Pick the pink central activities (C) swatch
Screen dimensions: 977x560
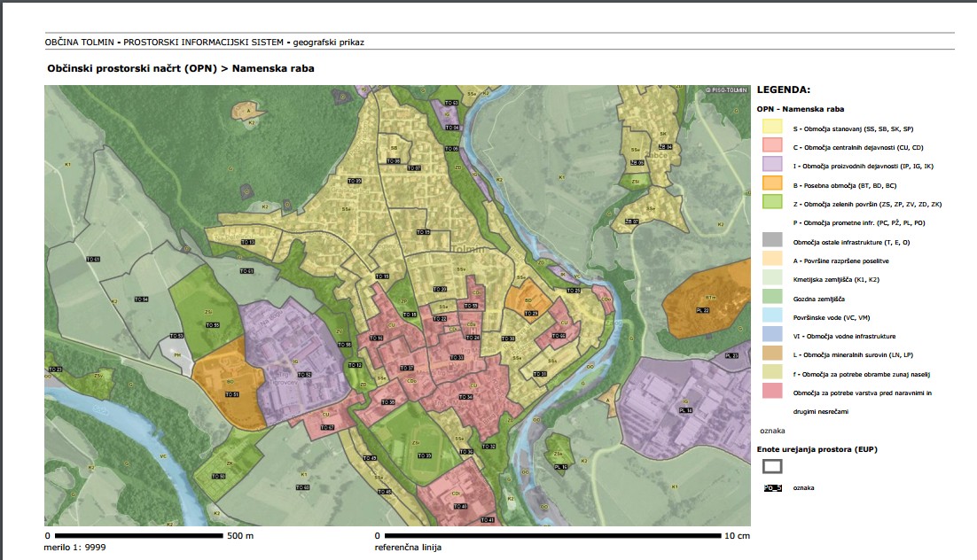(x=772, y=145)
